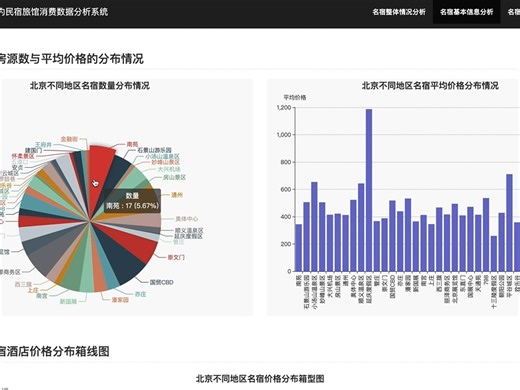The width and height of the screenshot is (520, 390).
Task: Click the 国贸CBD pie label
Action: 161,282
